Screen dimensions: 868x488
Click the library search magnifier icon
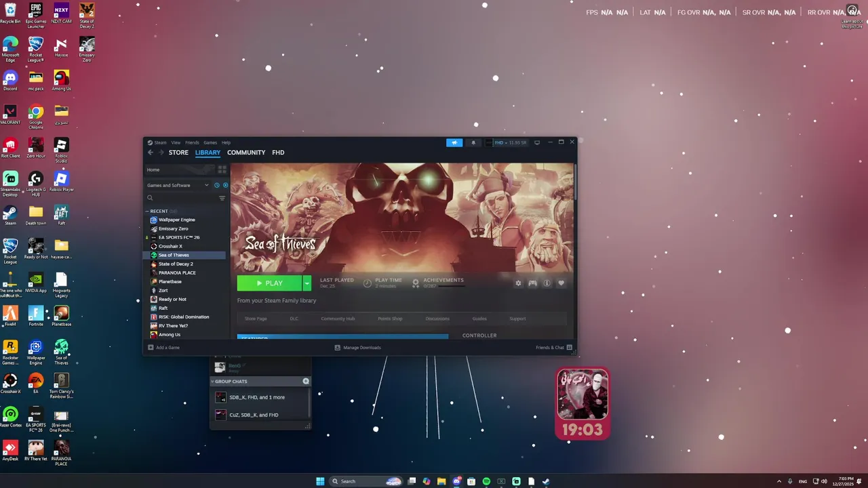click(150, 198)
